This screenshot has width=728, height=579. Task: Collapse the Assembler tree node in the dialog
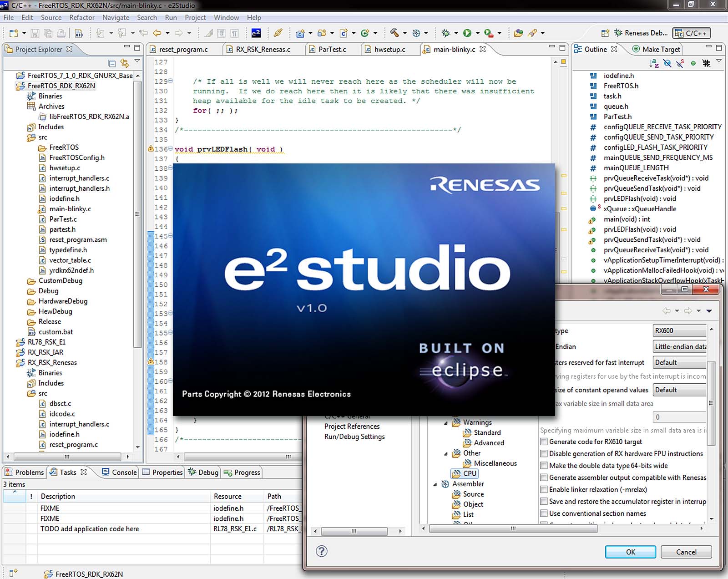tap(435, 484)
